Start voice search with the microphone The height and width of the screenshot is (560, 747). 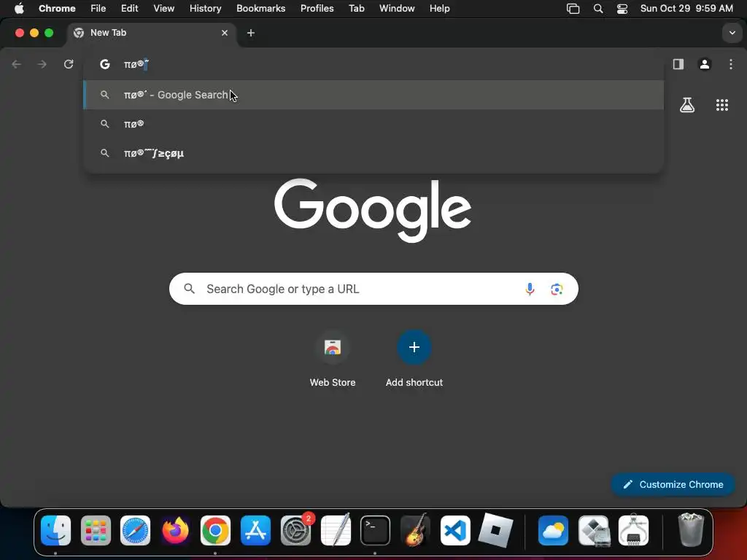click(530, 289)
